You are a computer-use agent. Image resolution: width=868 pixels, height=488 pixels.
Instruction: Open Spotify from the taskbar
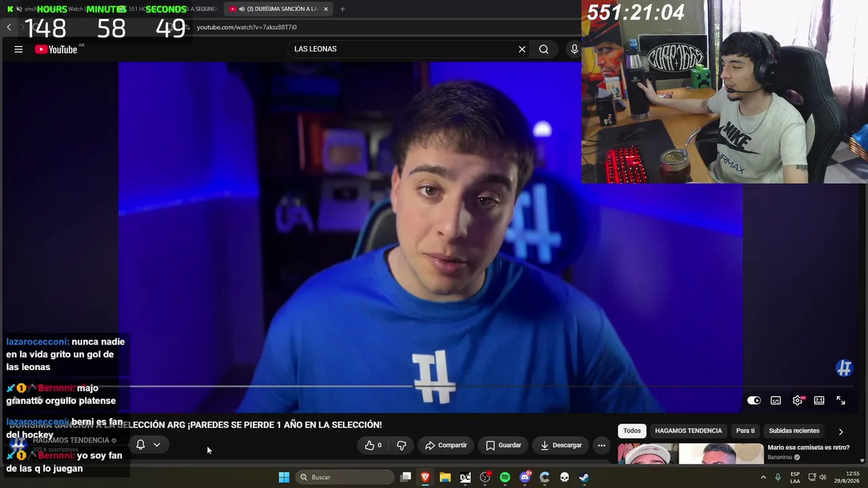pos(505,477)
